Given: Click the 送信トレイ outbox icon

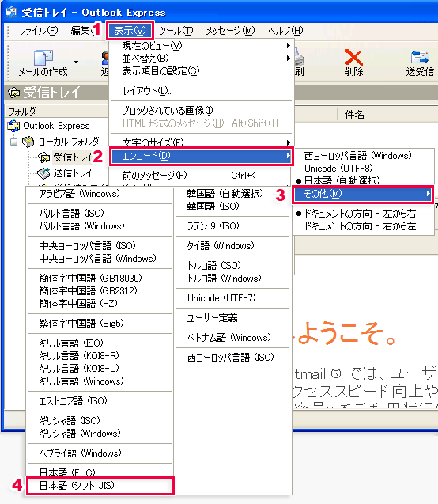Looking at the screenshot, I should point(43,173).
